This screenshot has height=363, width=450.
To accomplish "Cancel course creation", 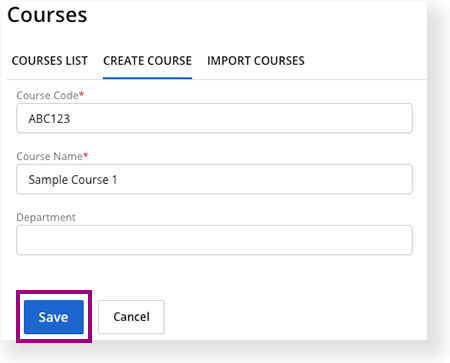I will point(131,317).
